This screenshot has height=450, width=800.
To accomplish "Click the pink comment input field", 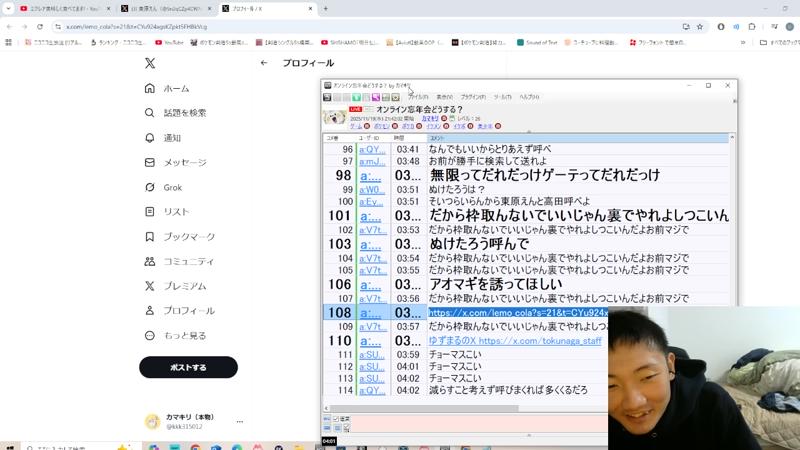I will pos(480,424).
